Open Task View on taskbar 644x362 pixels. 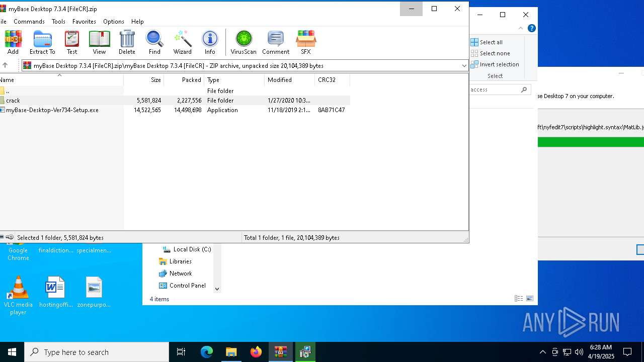[181, 352]
